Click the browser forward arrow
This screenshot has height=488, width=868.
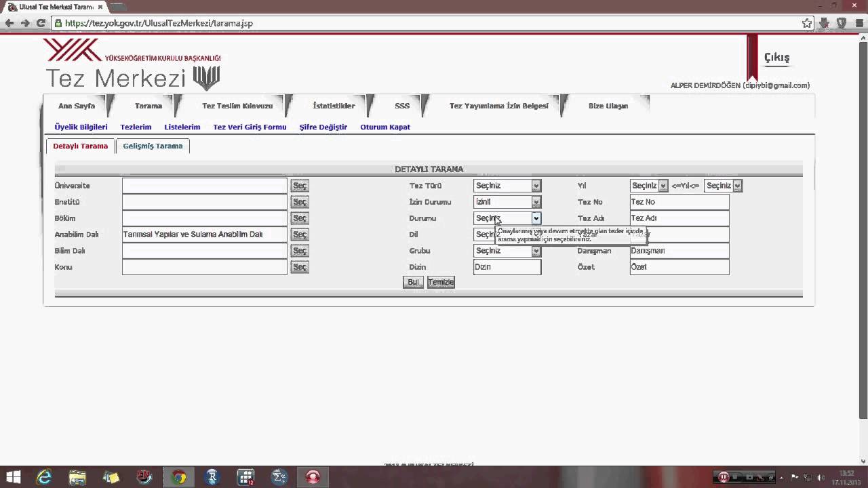pyautogui.click(x=25, y=23)
